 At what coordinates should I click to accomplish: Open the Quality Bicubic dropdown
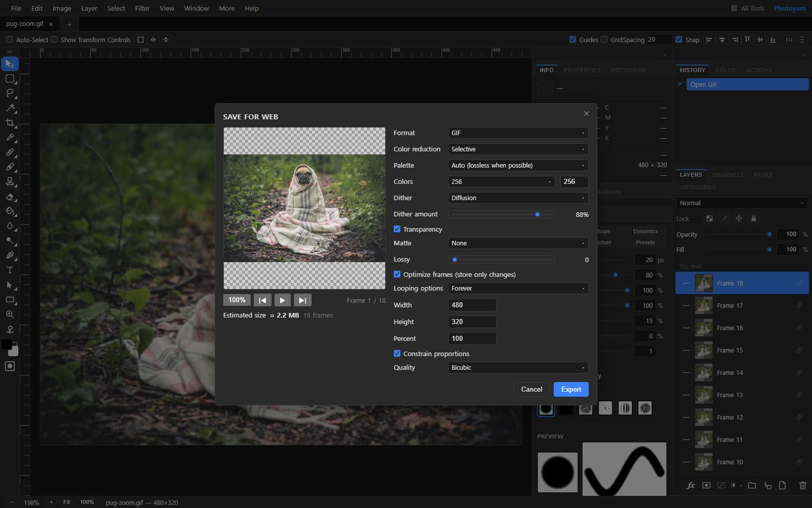click(x=518, y=367)
